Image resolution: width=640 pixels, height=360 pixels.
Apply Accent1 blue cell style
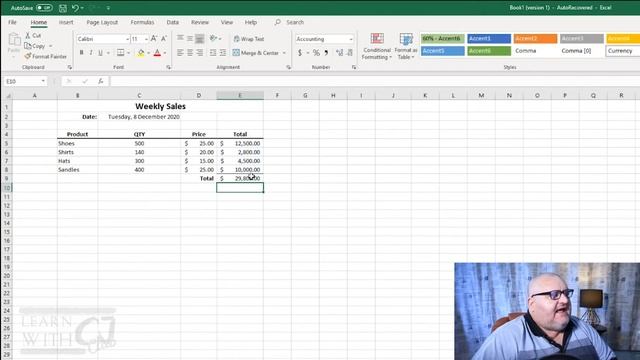pos(489,38)
